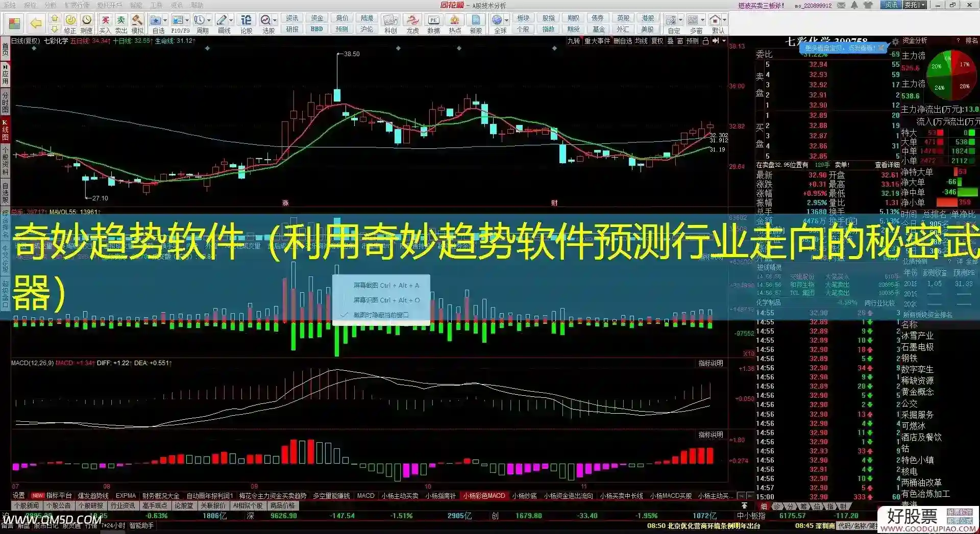Toggle 重大事件 major events display
The height and width of the screenshot is (534, 980).
click(x=597, y=41)
